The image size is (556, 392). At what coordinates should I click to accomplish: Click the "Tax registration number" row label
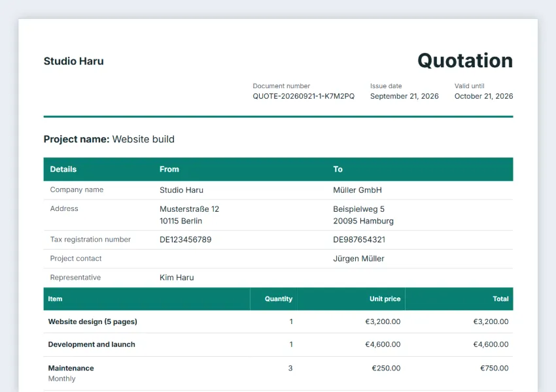point(90,239)
